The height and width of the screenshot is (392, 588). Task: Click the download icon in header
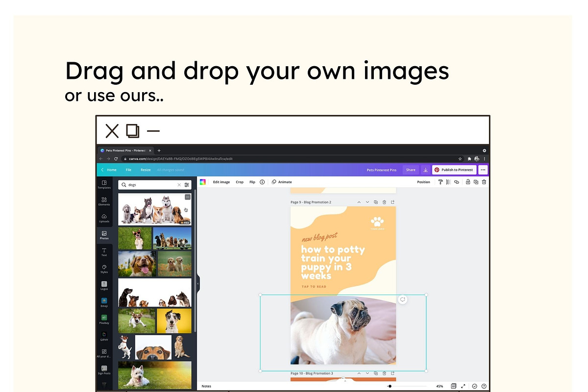[x=425, y=170]
